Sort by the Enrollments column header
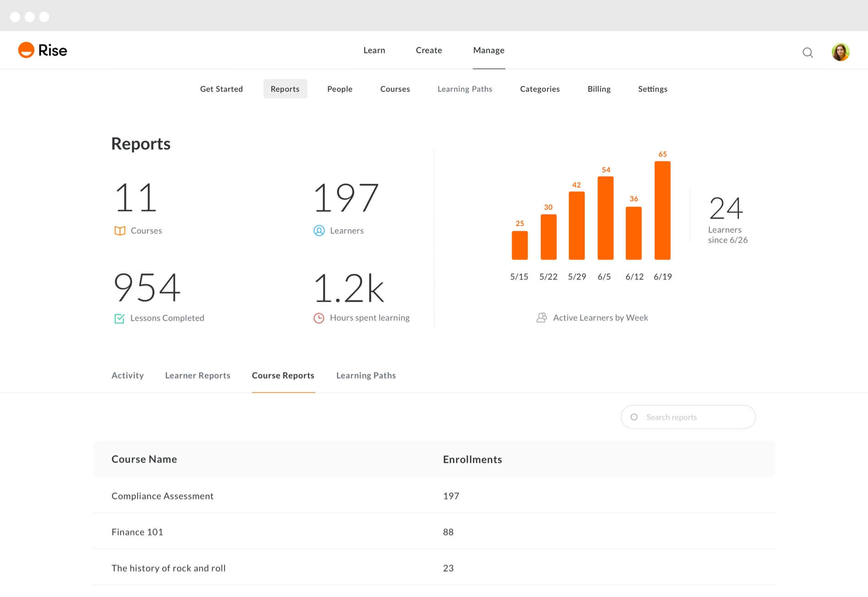 coord(472,460)
